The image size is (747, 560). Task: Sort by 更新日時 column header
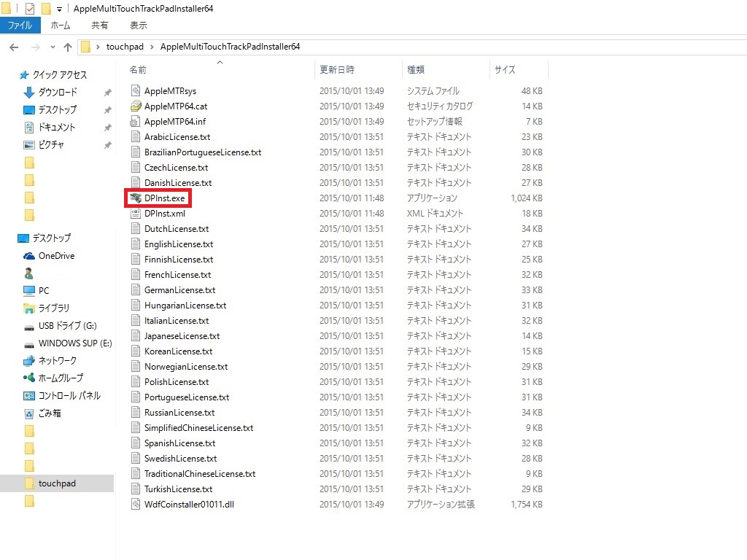[337, 69]
